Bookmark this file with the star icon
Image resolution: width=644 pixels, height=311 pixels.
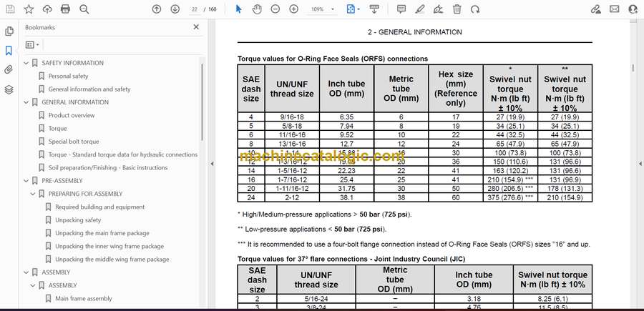coord(29,9)
